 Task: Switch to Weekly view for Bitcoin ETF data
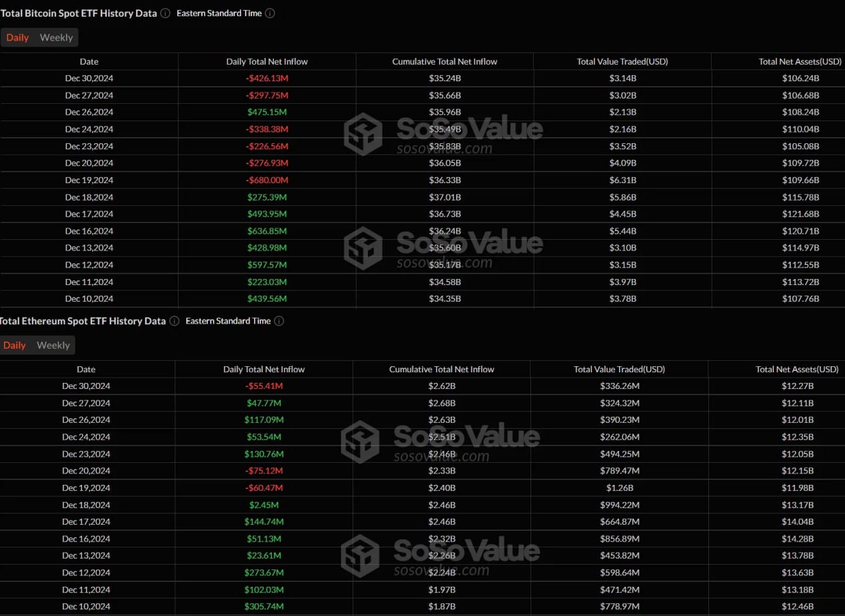click(x=56, y=37)
